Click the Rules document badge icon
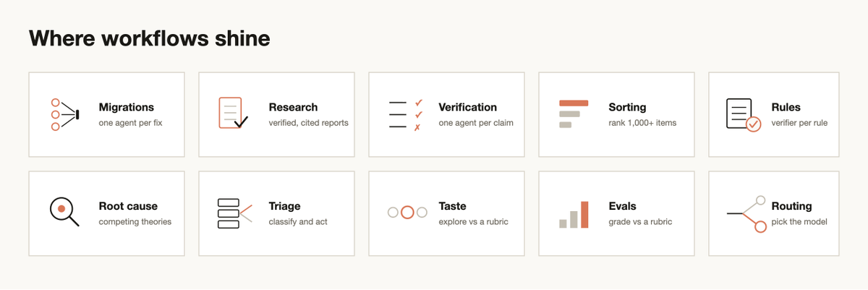This screenshot has width=868, height=290. [x=744, y=115]
